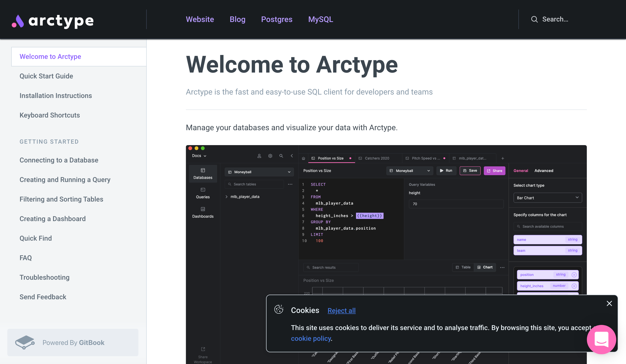Select the Position vs Size tab
The width and height of the screenshot is (626, 364).
pos(332,158)
